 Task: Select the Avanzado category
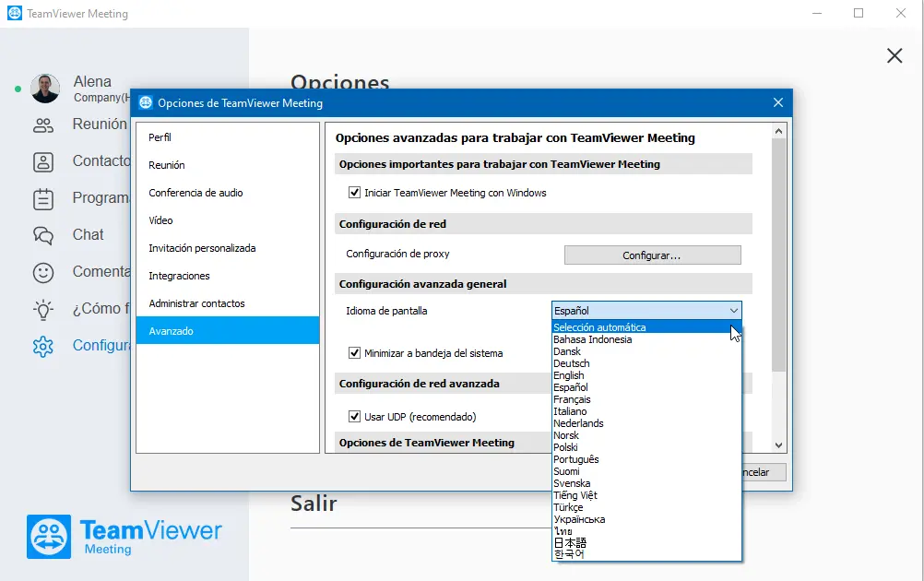tap(228, 330)
